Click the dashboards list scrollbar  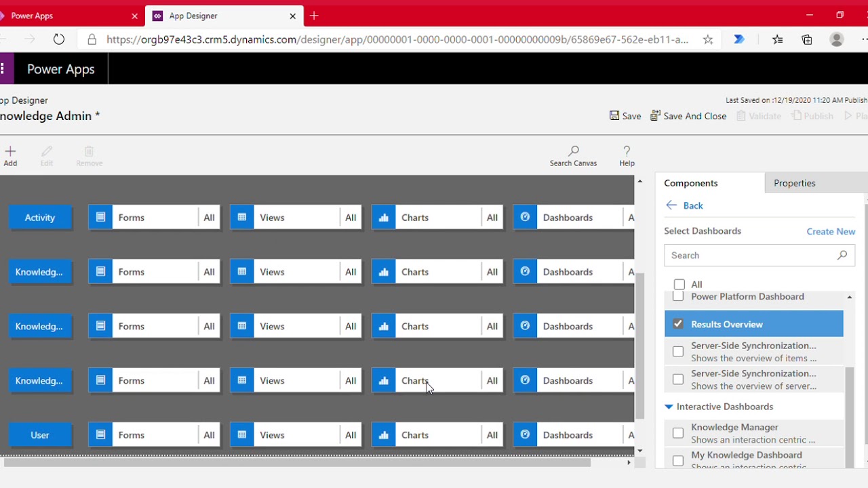850,417
